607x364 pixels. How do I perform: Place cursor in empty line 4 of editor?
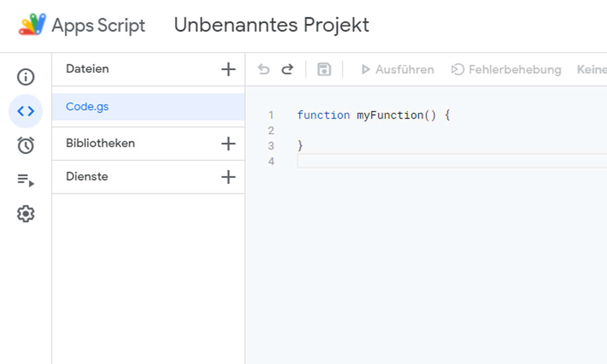pyautogui.click(x=452, y=161)
